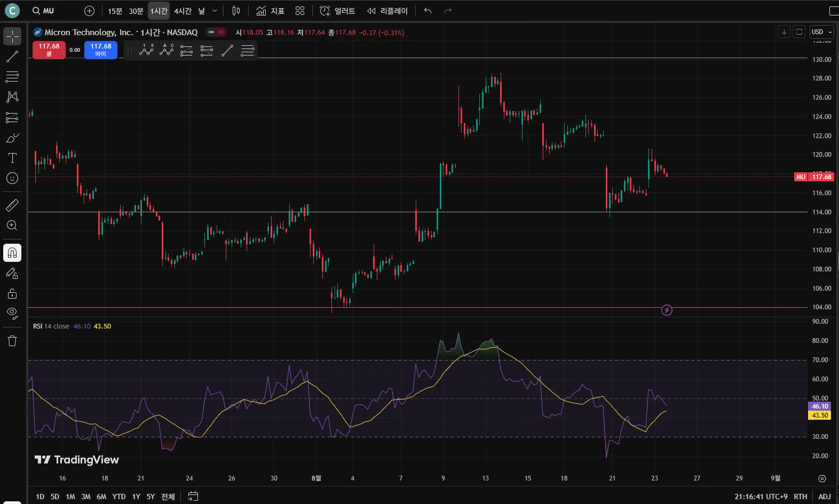Set the date range to 5D
This screenshot has height=504, width=839.
[55, 497]
